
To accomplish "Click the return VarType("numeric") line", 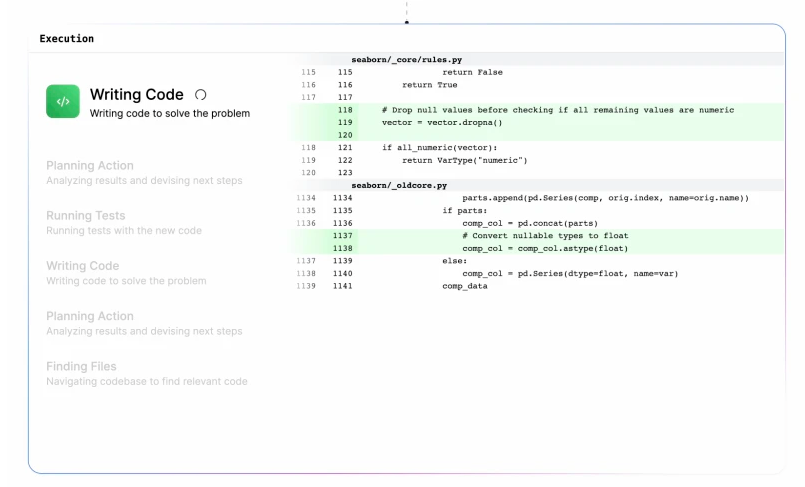I will (x=464, y=160).
